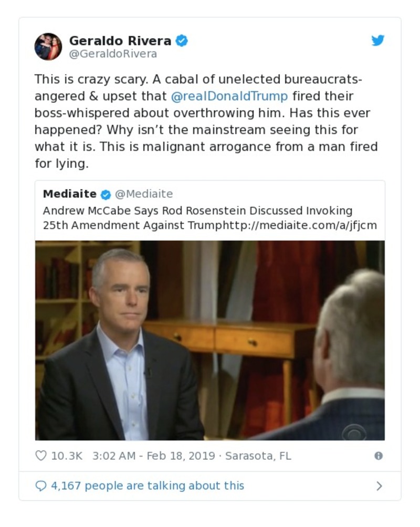This screenshot has width=420, height=527.
Task: Open the Geraldo Rivera display name link
Action: 120,40
